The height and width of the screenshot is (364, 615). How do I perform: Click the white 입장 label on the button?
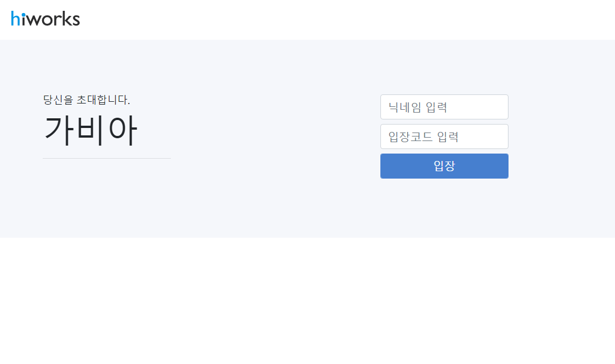click(444, 166)
